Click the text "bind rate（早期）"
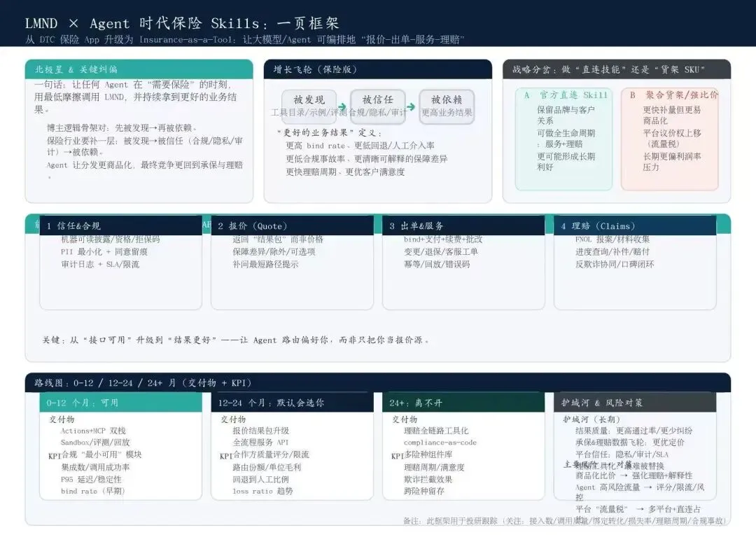Image resolution: width=756 pixels, height=535 pixels. coord(92,491)
